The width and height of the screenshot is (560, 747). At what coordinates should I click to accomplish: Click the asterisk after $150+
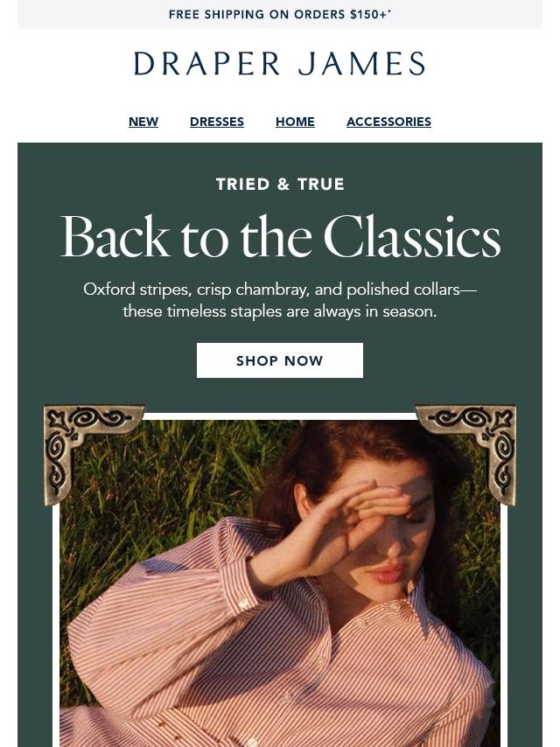click(x=389, y=10)
